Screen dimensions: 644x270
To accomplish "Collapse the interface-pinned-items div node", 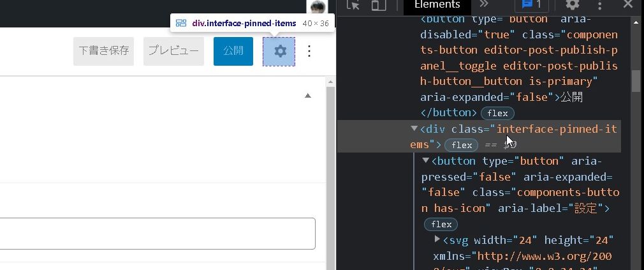I will [414, 128].
